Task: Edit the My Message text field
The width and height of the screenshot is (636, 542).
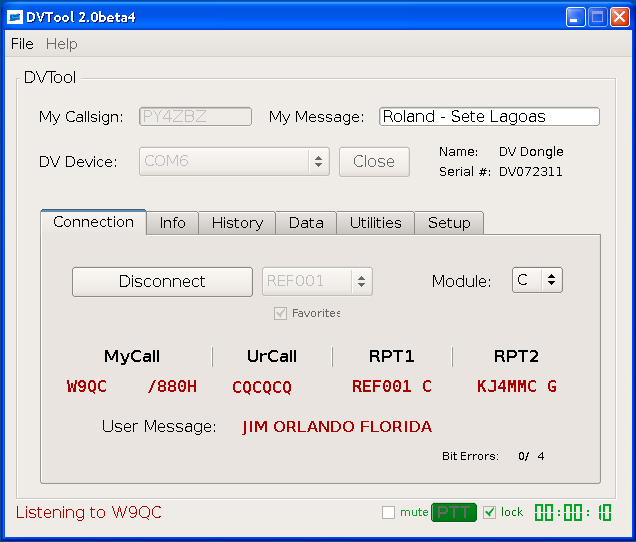Action: [x=489, y=117]
